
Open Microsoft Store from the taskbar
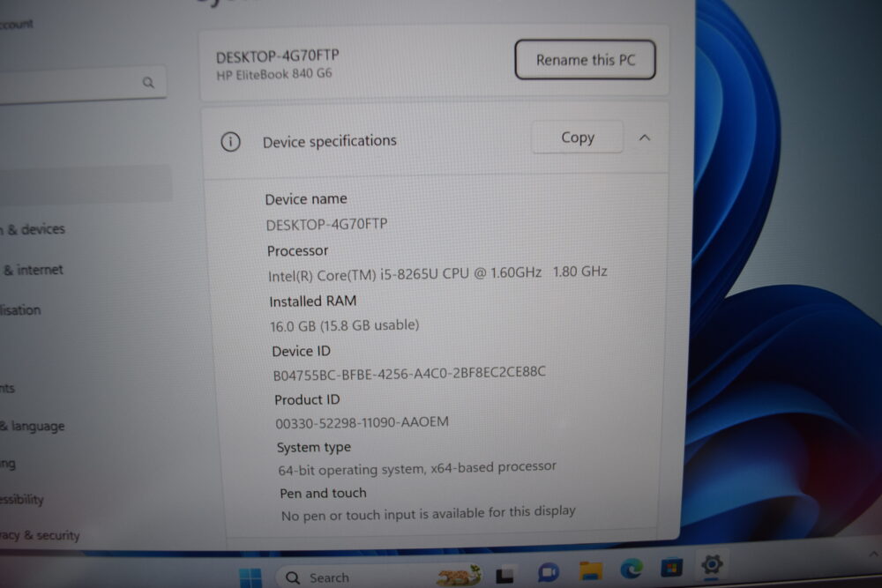671,568
